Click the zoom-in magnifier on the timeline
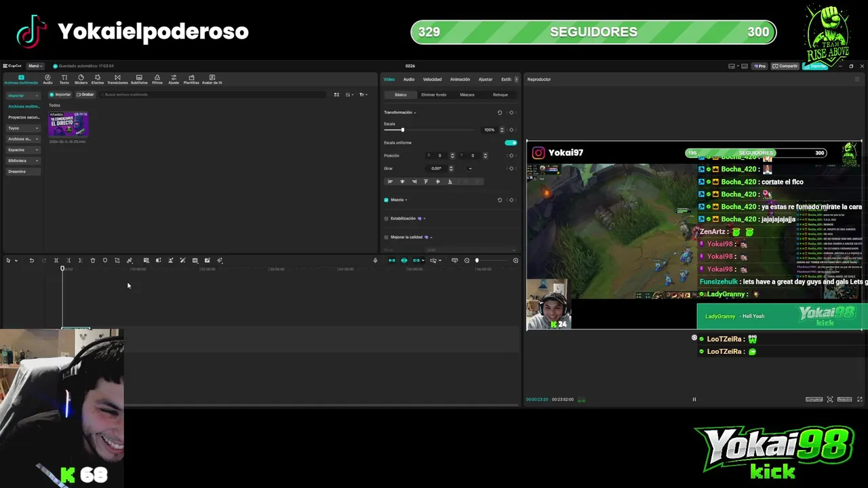 (x=515, y=260)
